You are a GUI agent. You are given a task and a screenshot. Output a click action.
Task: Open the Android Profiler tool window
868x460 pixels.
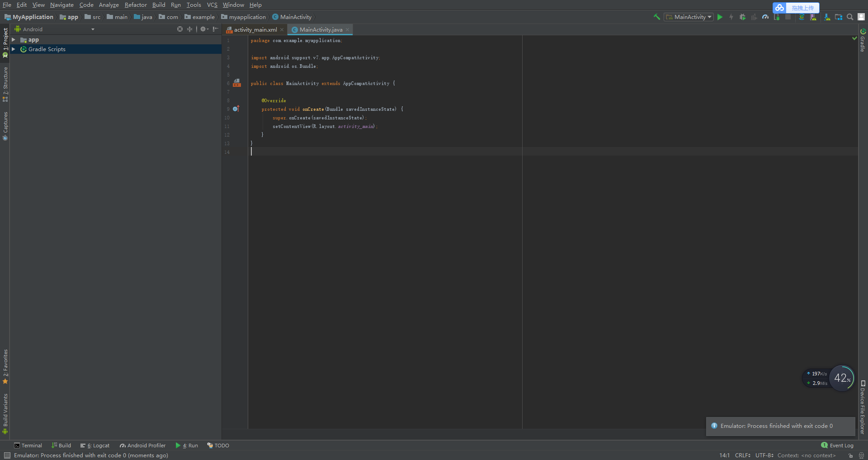point(143,446)
